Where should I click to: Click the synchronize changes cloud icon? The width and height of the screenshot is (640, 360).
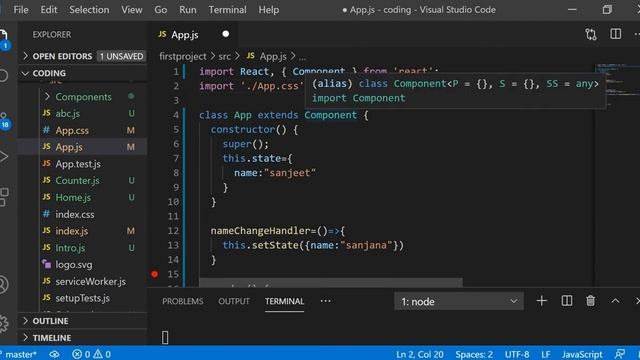(54, 354)
